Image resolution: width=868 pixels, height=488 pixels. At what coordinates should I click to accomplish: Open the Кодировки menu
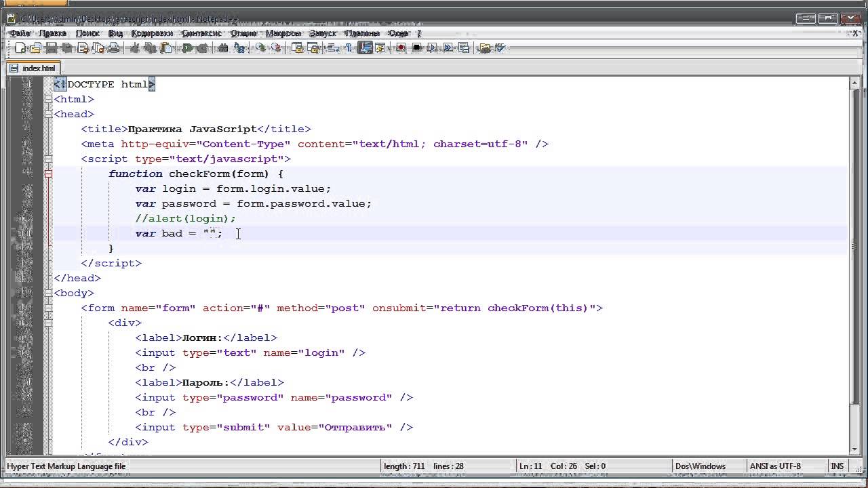(152, 33)
